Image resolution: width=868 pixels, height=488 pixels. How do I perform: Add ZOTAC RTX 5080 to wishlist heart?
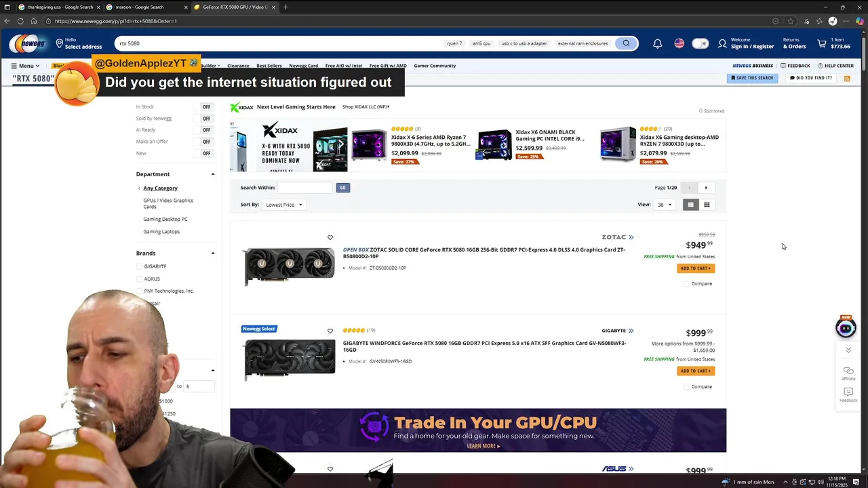pos(330,237)
